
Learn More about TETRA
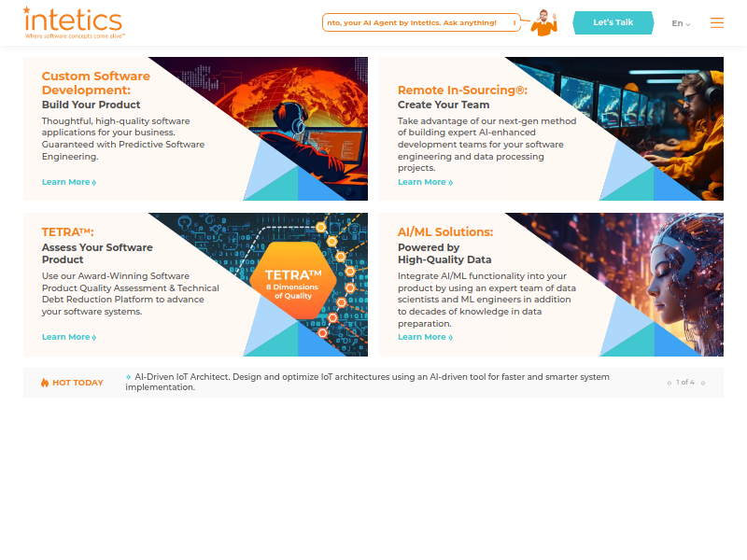tap(69, 337)
